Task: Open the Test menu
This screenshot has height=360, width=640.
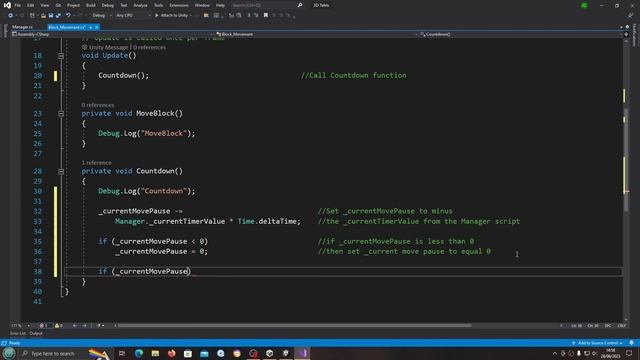Action: pyautogui.click(x=123, y=5)
